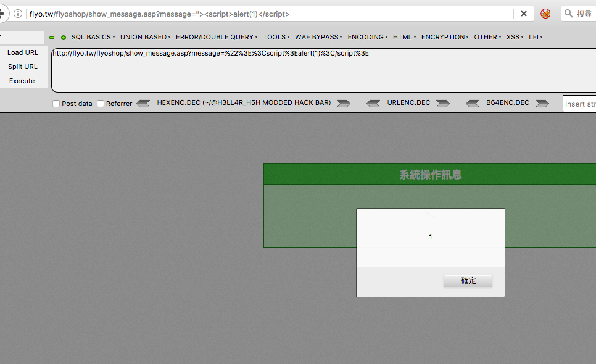Screen dimensions: 596x364
Task: Click the site info icon in address bar
Action: point(18,14)
